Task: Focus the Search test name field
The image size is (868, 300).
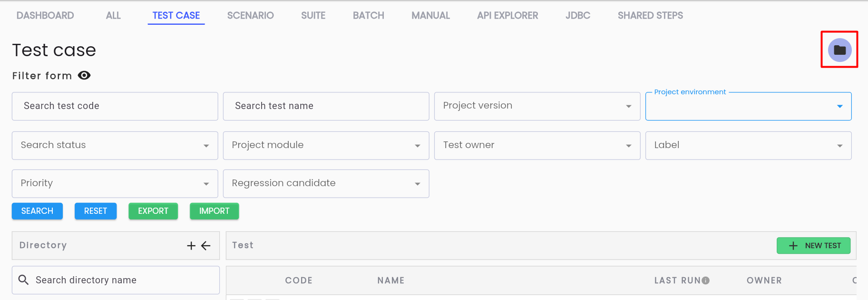Action: (326, 106)
